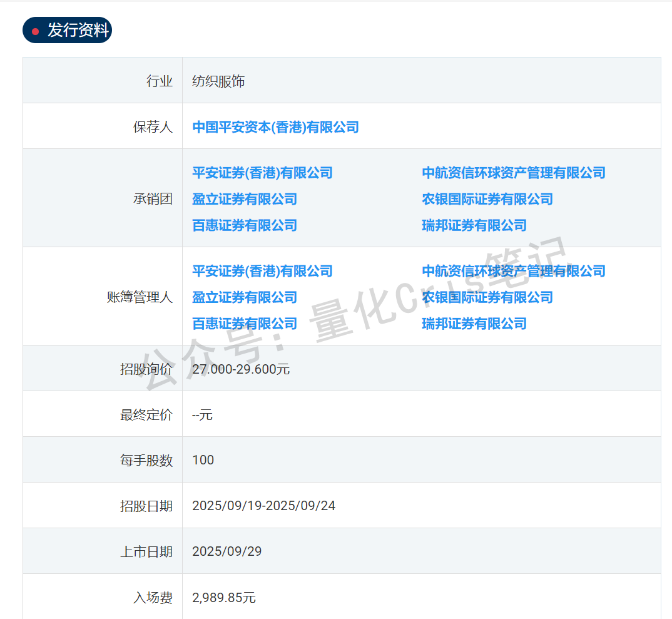The height and width of the screenshot is (619, 672).
Task: Click 瑞邦证券有限公司 in the bookrunner row
Action: click(474, 324)
